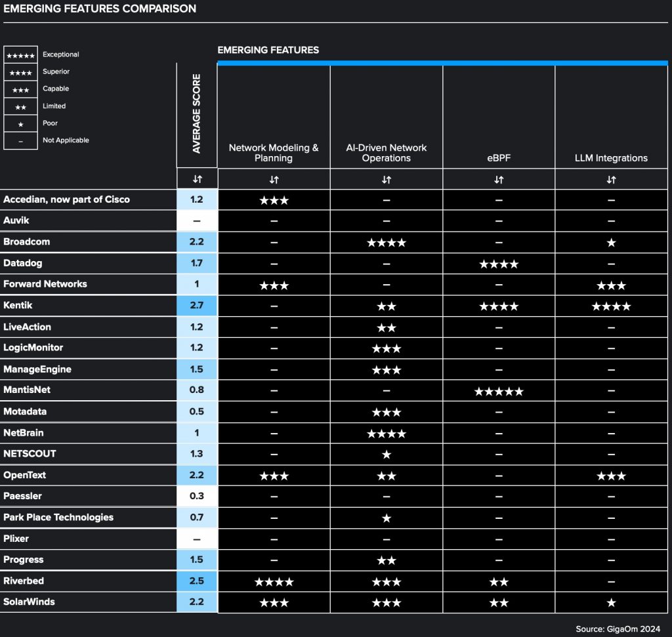Image resolution: width=672 pixels, height=637 pixels.
Task: Click the EMERGING FEATURES section header
Action: pyautogui.click(x=267, y=50)
